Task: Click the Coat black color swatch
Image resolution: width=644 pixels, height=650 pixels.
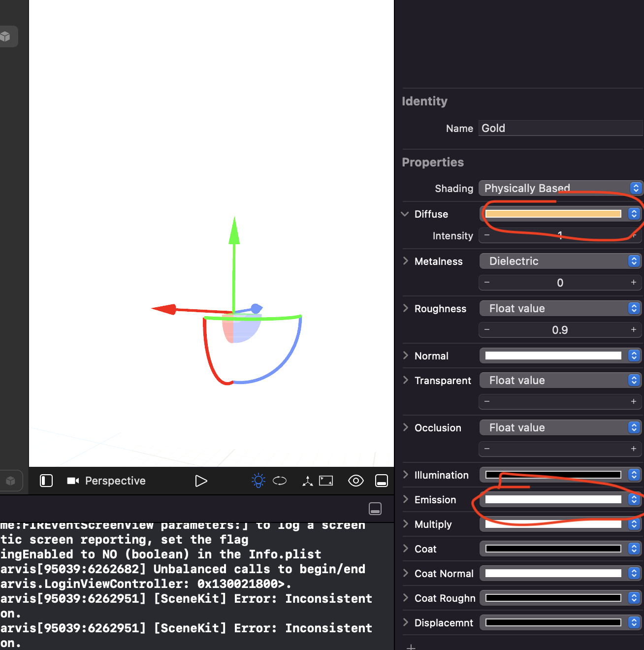Action: click(x=553, y=549)
